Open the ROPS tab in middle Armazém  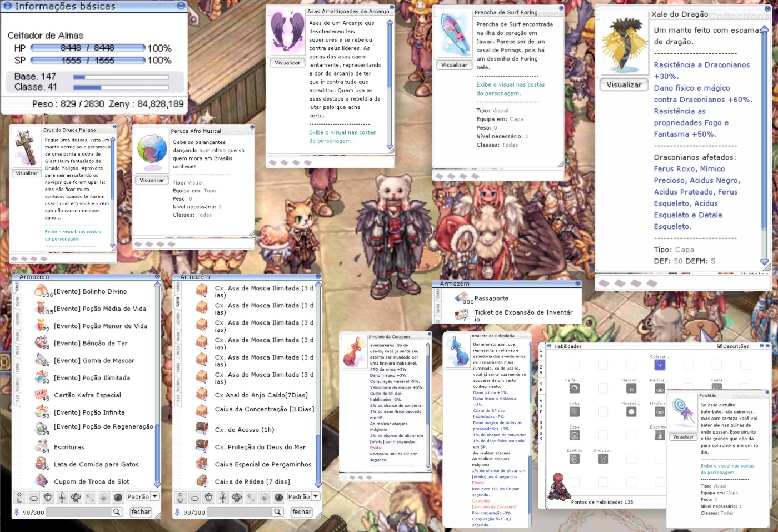coord(178,302)
